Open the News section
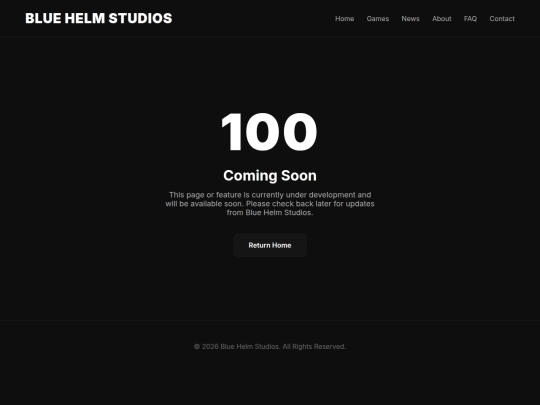Screen dimensions: 540x405 pos(410,19)
